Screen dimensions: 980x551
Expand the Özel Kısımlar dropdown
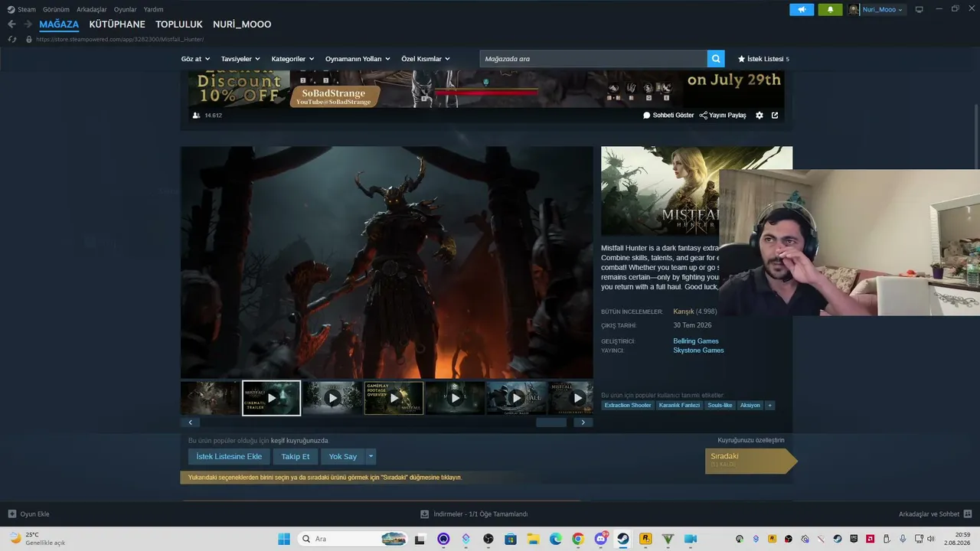(426, 59)
